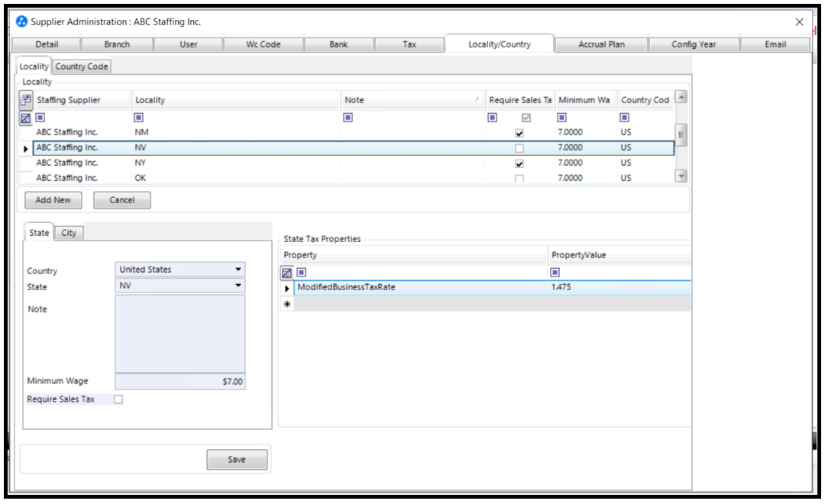This screenshot has height=504, width=825.
Task: Sort by the Property column header
Action: click(x=413, y=255)
